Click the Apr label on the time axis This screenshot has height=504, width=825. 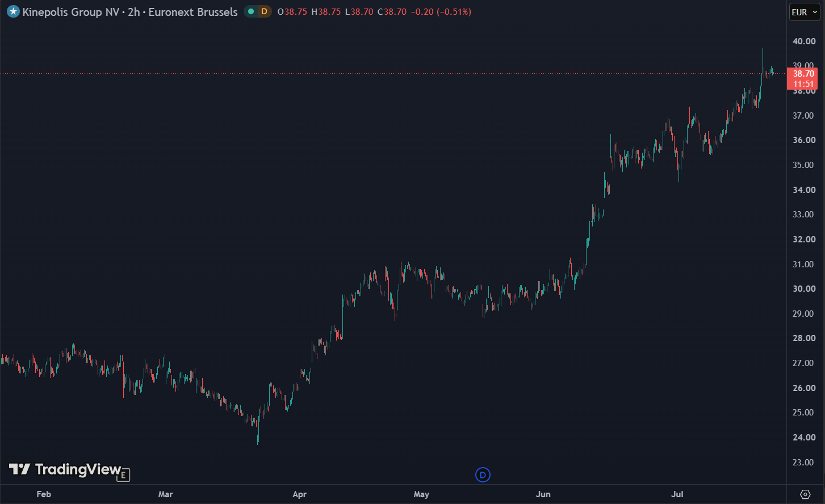click(299, 494)
